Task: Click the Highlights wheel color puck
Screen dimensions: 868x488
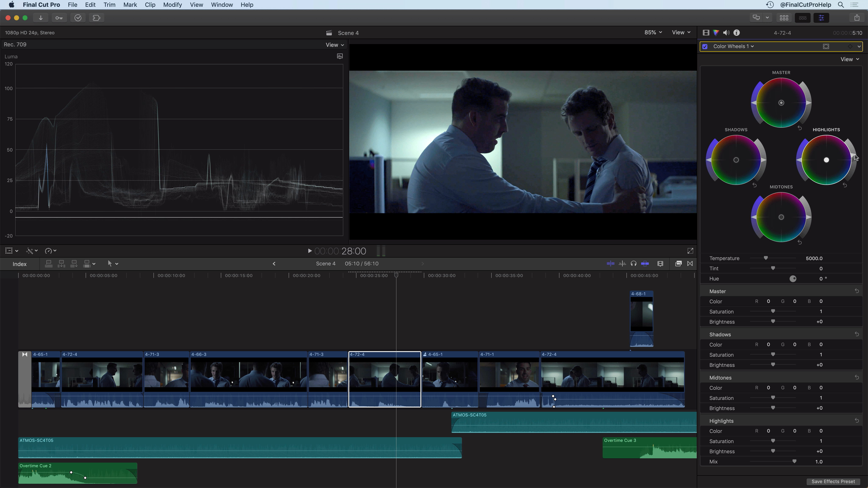Action: click(x=826, y=160)
